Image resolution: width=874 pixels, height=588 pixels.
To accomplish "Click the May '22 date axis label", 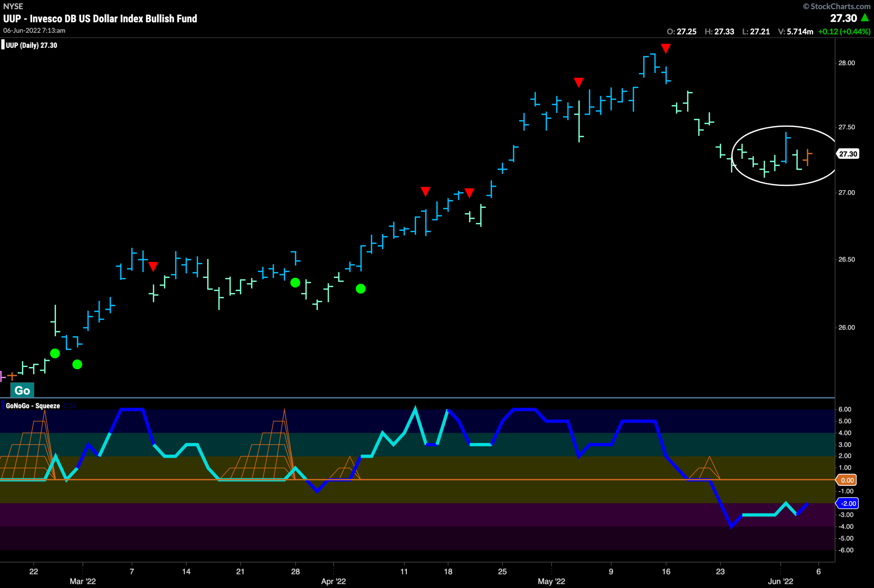I will [x=551, y=581].
